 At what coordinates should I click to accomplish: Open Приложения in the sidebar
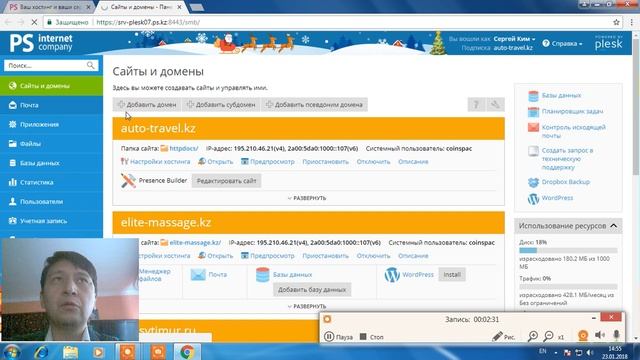coord(51,124)
